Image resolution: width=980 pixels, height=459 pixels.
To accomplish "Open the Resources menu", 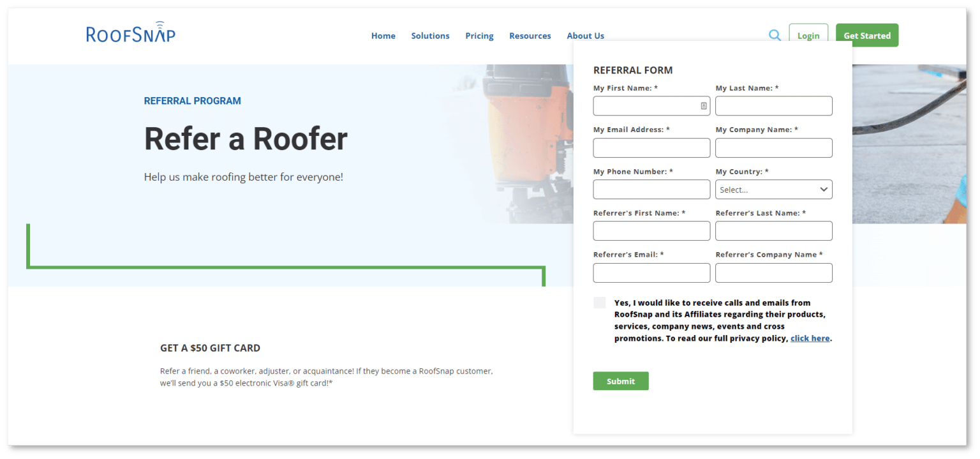I will (x=530, y=36).
